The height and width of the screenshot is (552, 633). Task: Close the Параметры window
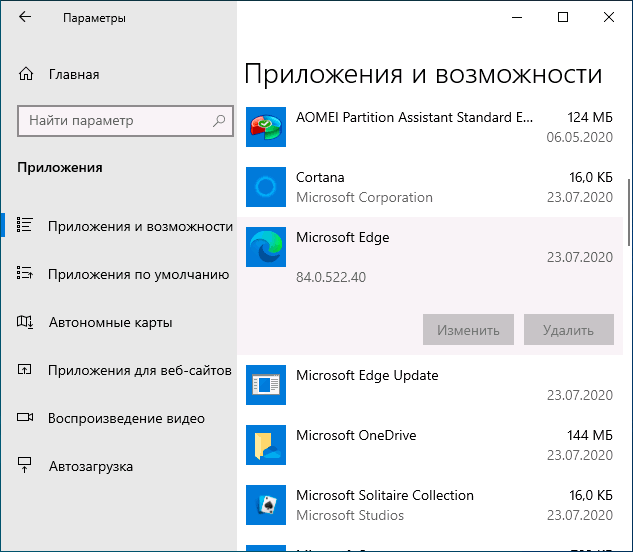pos(609,17)
